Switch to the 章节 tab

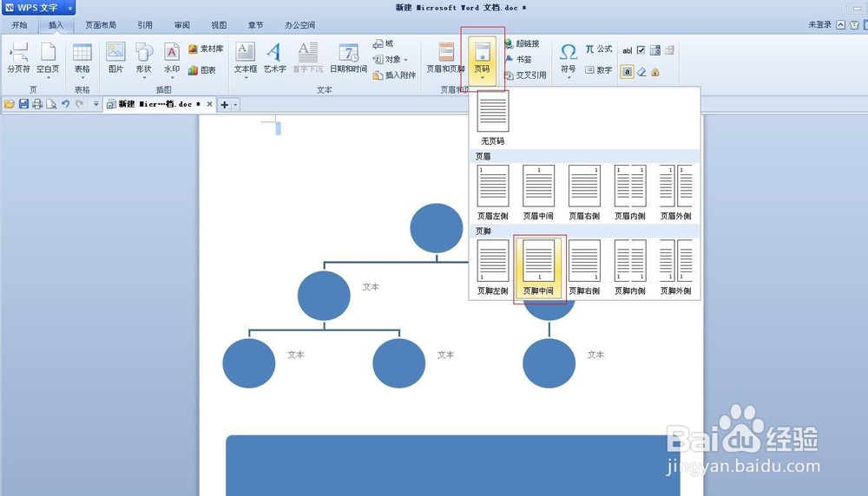click(255, 25)
